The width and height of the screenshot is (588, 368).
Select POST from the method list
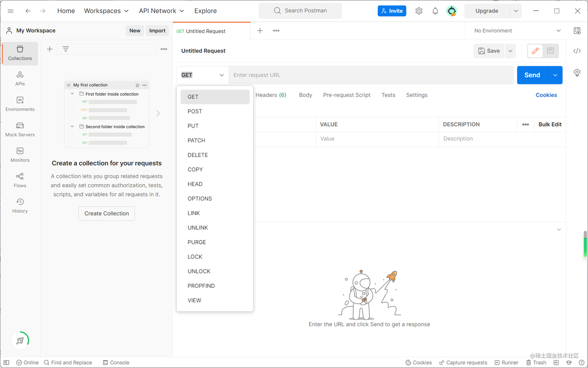215,112
